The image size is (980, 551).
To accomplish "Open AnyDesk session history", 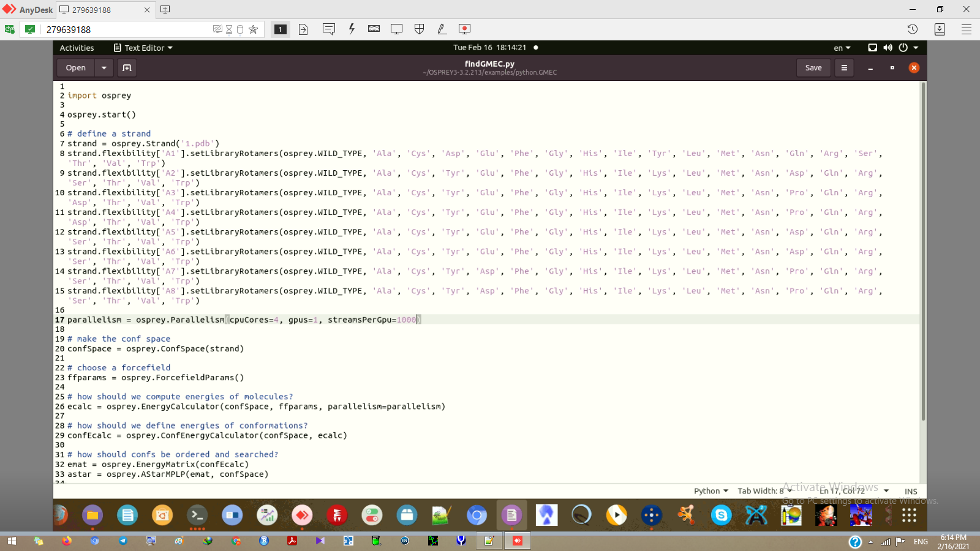I will 913,29.
